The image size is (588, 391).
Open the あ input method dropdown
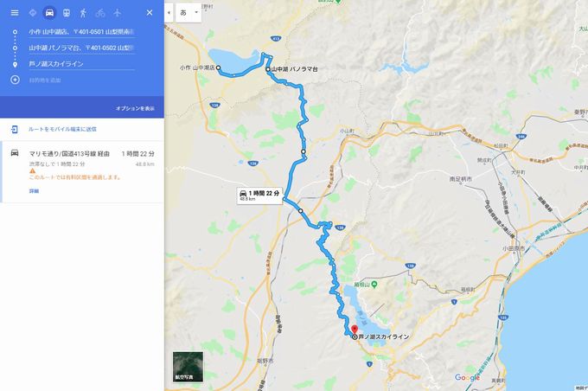pos(189,13)
